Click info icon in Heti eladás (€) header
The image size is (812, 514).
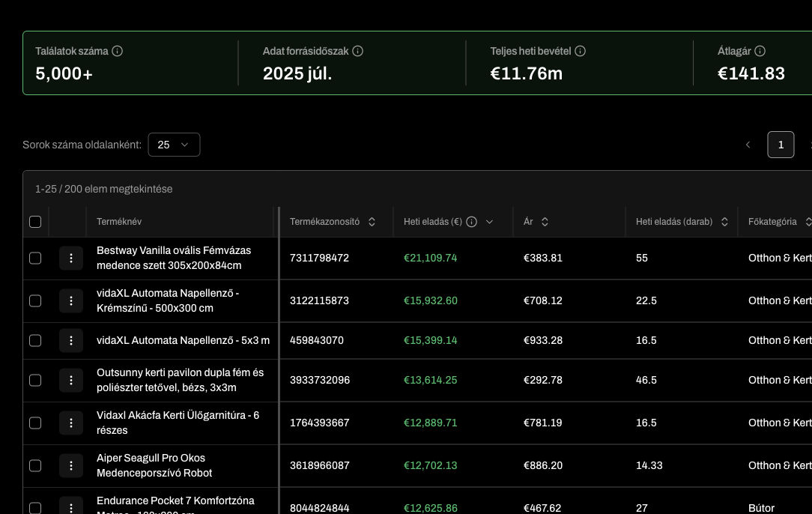click(472, 222)
